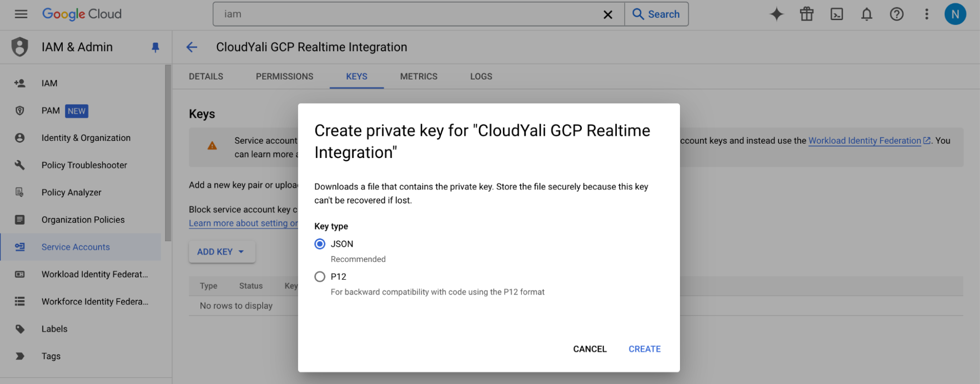
Task: Click the PAM shield icon
Action: (x=20, y=111)
